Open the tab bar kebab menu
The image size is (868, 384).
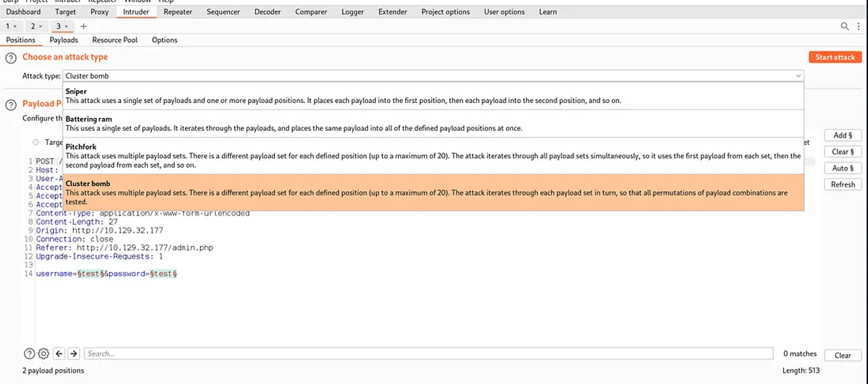tap(858, 26)
